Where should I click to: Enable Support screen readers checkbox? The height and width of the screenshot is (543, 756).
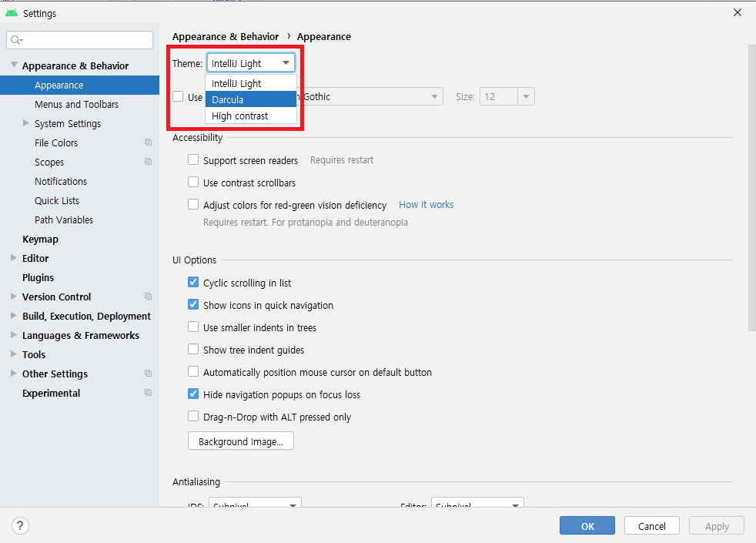coord(193,159)
